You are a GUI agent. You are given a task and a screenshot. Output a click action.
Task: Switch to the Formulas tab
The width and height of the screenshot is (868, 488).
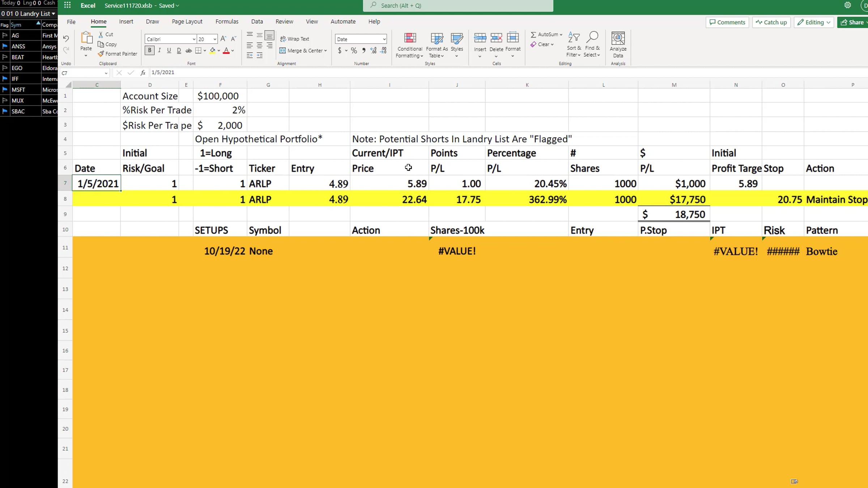[227, 22]
